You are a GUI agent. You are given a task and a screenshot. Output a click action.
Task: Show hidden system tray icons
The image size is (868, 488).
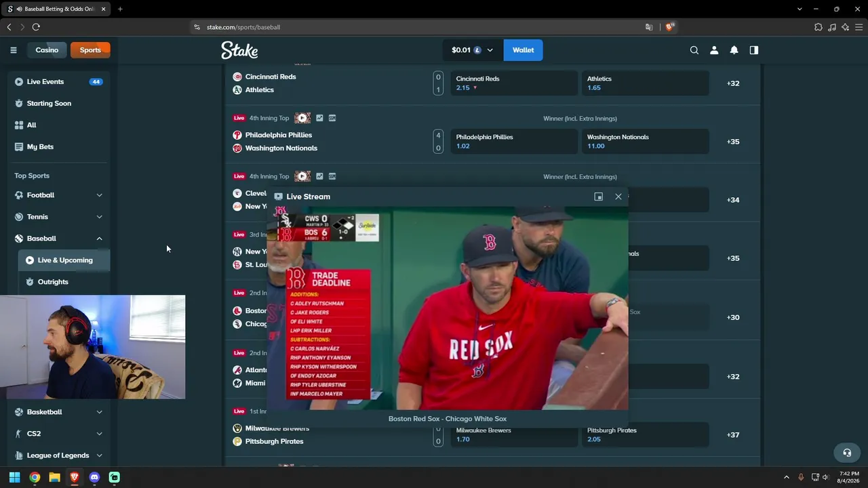(787, 477)
